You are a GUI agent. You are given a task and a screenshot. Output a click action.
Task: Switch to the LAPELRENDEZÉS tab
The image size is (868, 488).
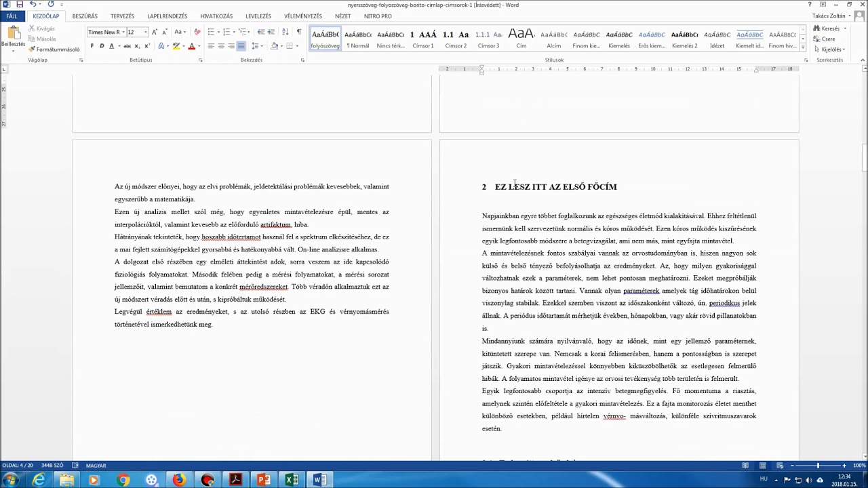(167, 16)
